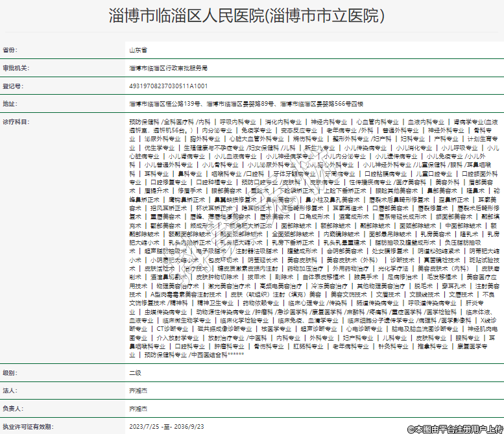Click the 法人 row label

click(10, 391)
